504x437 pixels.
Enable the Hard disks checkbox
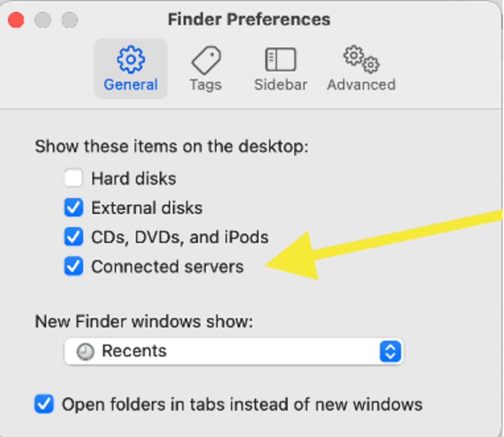pos(73,178)
